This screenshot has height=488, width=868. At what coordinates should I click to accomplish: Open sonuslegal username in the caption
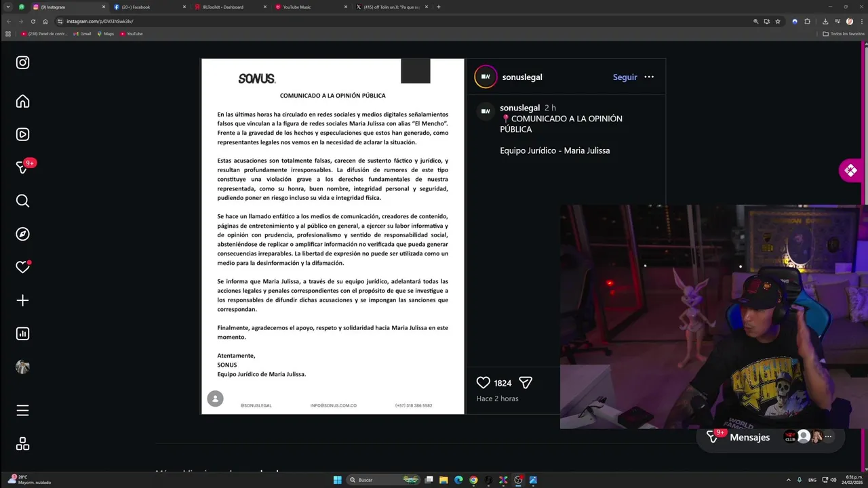click(x=519, y=108)
